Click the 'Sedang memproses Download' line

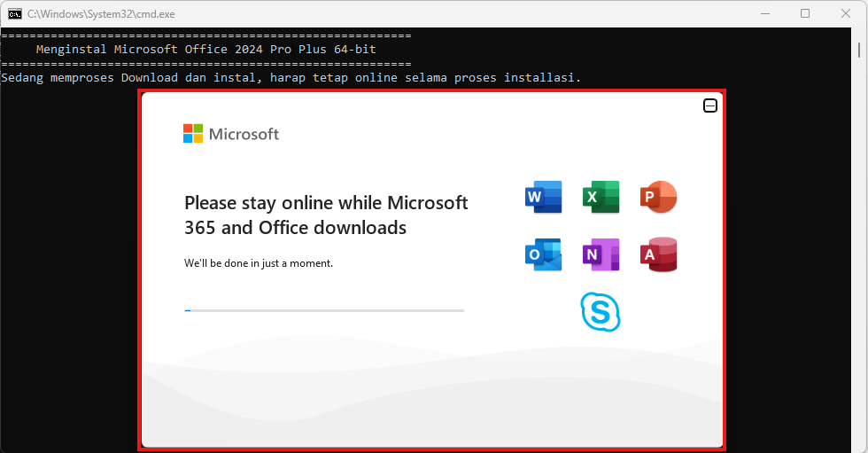pyautogui.click(x=291, y=77)
